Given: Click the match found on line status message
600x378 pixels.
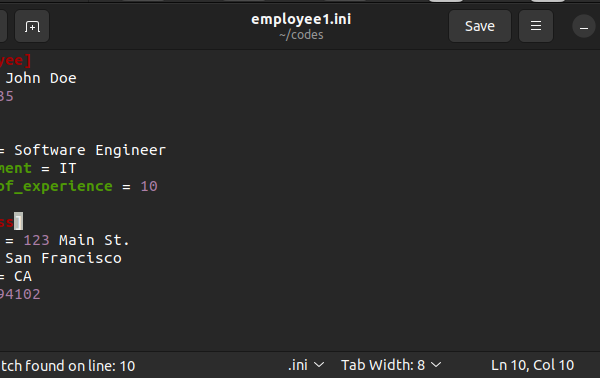Looking at the screenshot, I should coord(68,366).
